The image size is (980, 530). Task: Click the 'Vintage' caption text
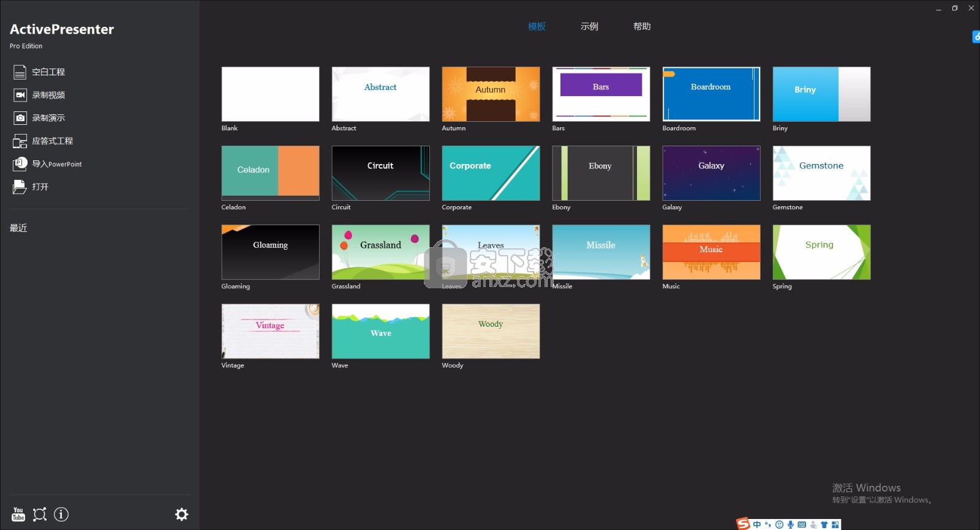tap(233, 365)
